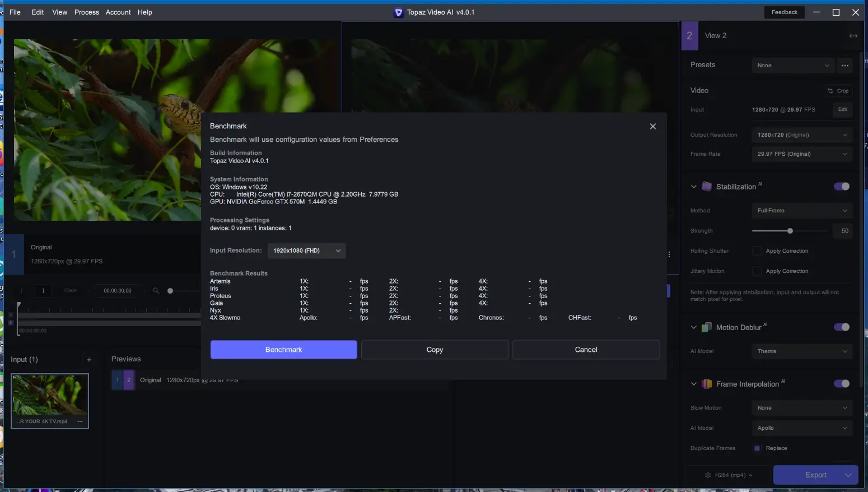Select the Original view 1 number badge
The height and width of the screenshot is (492, 868).
[13, 254]
